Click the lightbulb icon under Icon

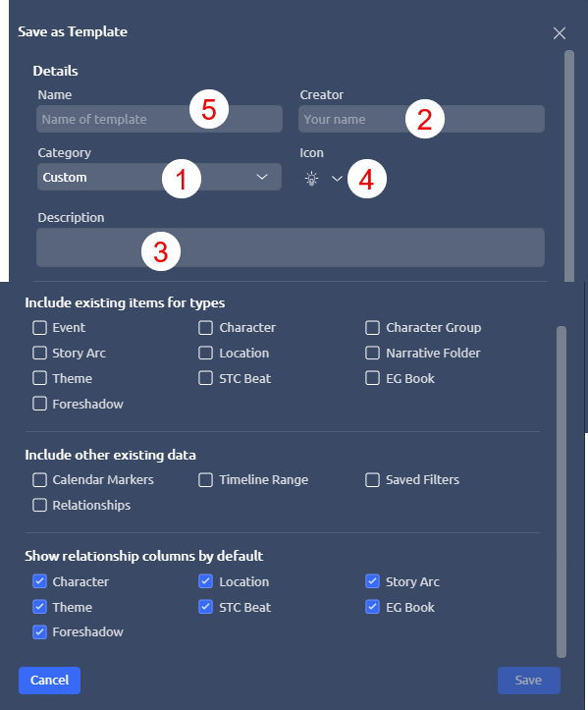pos(311,179)
